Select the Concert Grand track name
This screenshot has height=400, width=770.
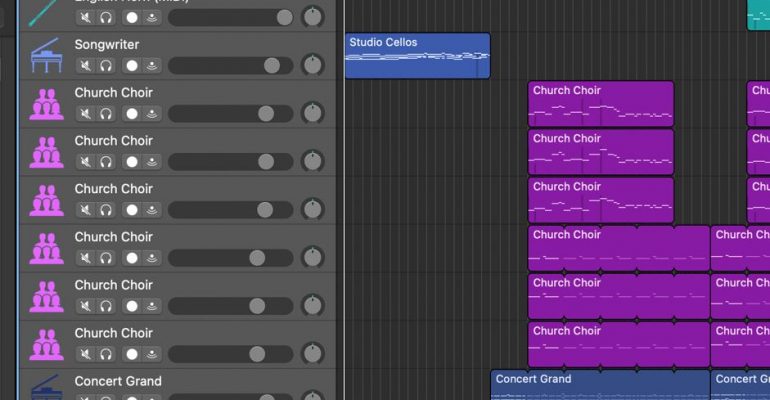[118, 381]
